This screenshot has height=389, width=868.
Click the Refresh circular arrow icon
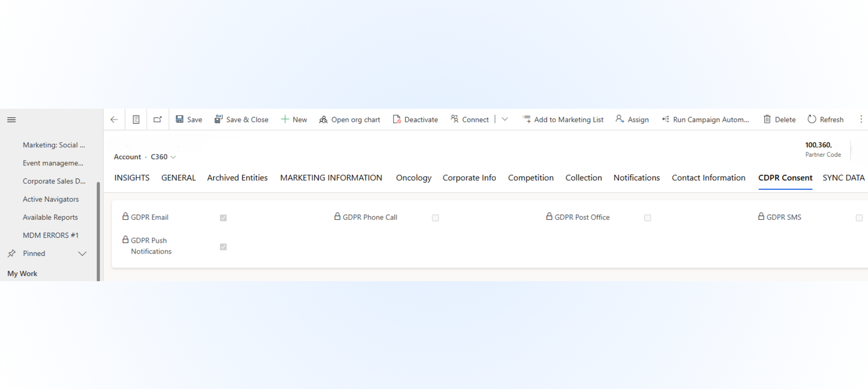tap(812, 119)
